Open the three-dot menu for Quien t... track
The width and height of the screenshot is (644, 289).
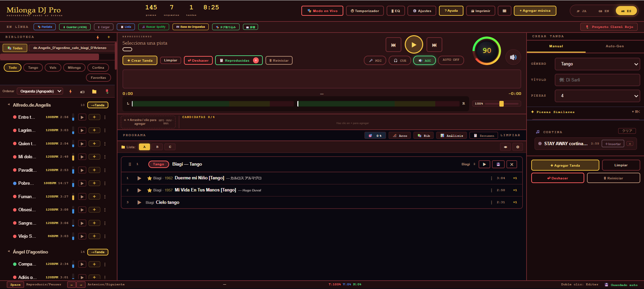(x=105, y=144)
